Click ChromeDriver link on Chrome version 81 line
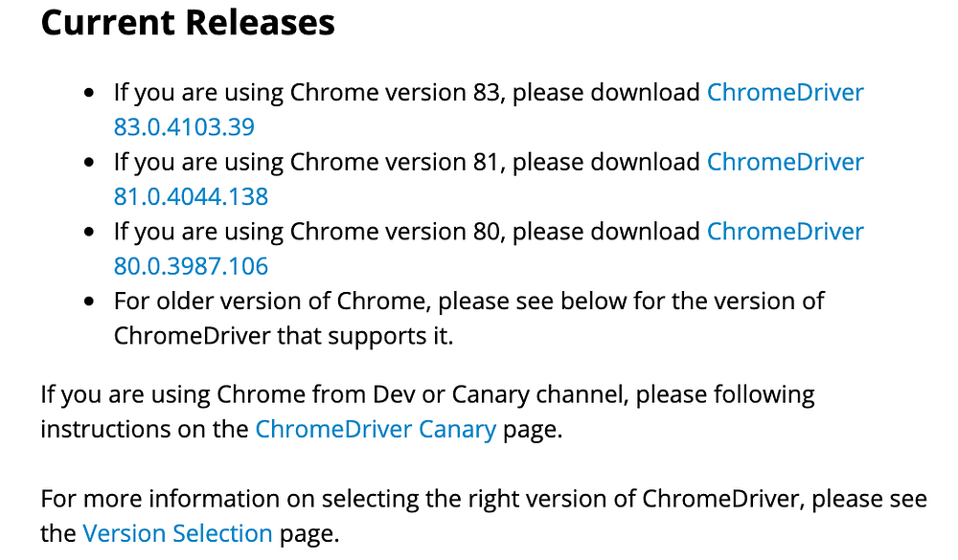958x560 pixels. click(x=786, y=163)
